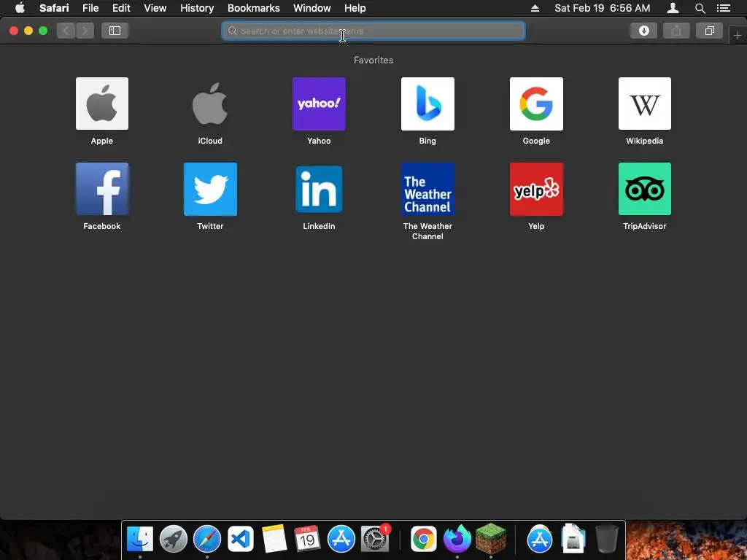Enter full screen with green button
747x560 pixels.
(x=43, y=31)
